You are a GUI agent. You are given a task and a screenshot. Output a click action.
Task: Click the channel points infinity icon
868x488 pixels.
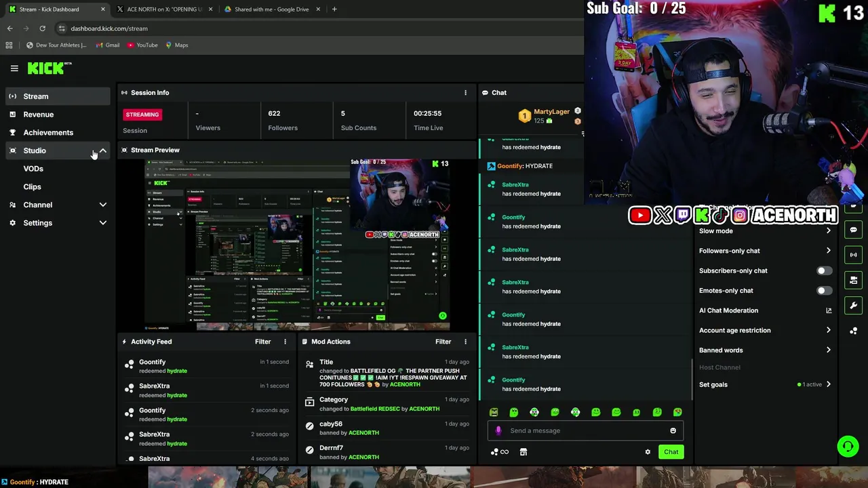click(x=500, y=452)
